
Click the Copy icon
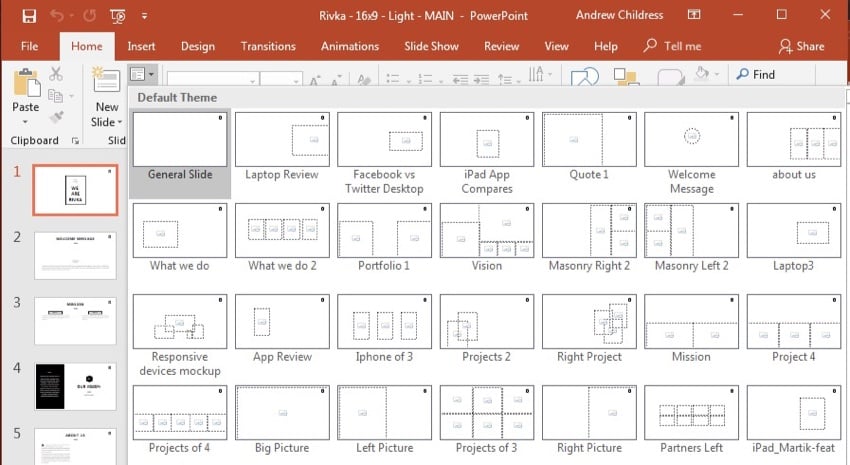point(55,96)
